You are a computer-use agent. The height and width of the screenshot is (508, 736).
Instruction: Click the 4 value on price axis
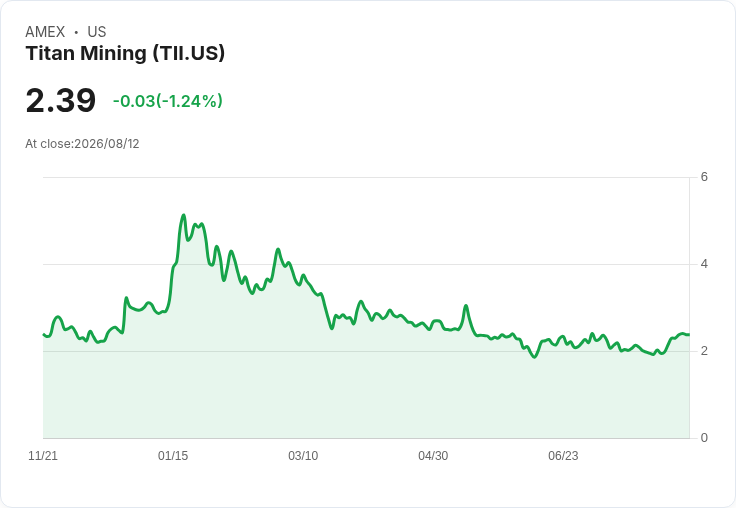(704, 264)
